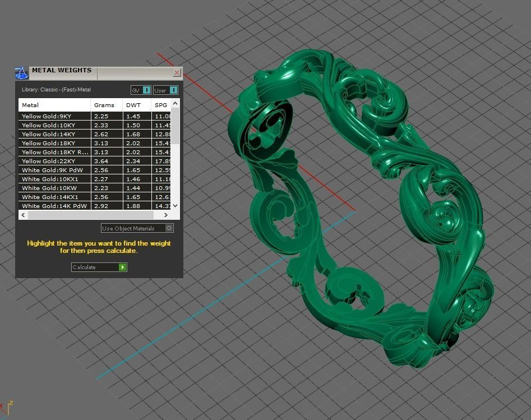The image size is (531, 420).
Task: Sort table by Grams column header
Action: pos(107,105)
